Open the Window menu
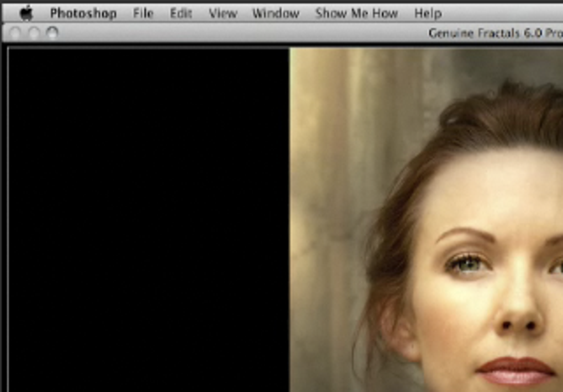Viewport: 563px width, 392px height. (276, 14)
